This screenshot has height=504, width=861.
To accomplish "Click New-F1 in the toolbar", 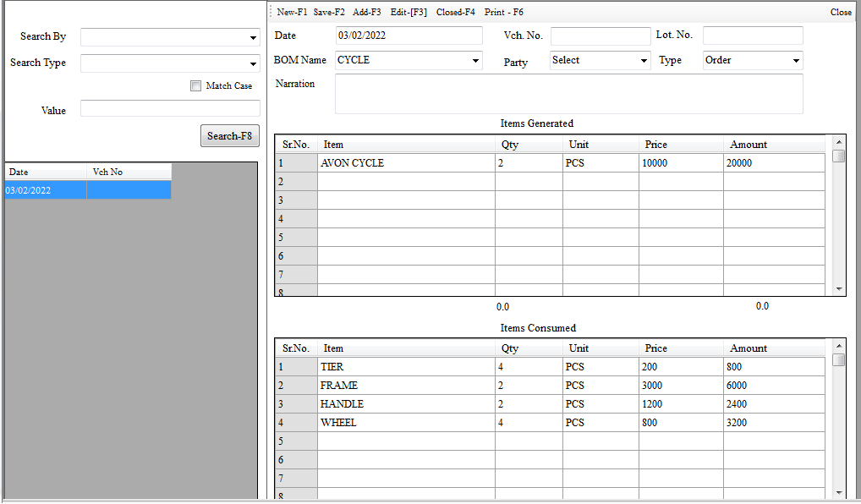I will pos(292,13).
